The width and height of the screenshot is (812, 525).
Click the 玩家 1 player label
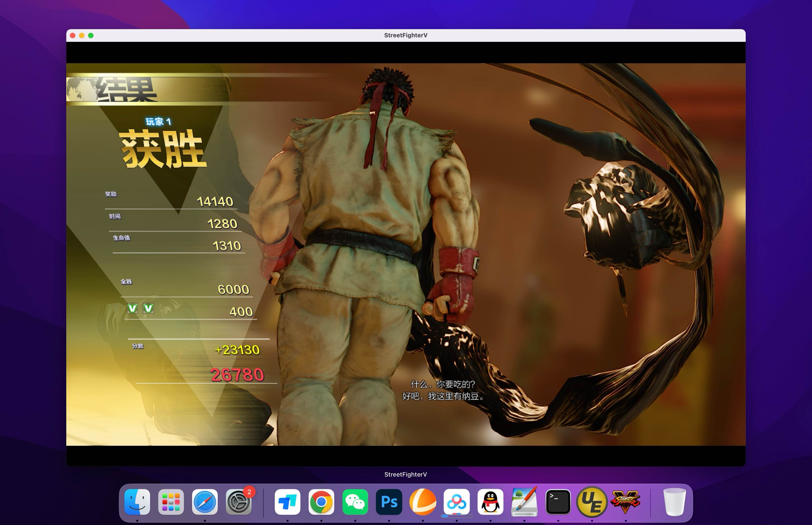click(x=158, y=122)
